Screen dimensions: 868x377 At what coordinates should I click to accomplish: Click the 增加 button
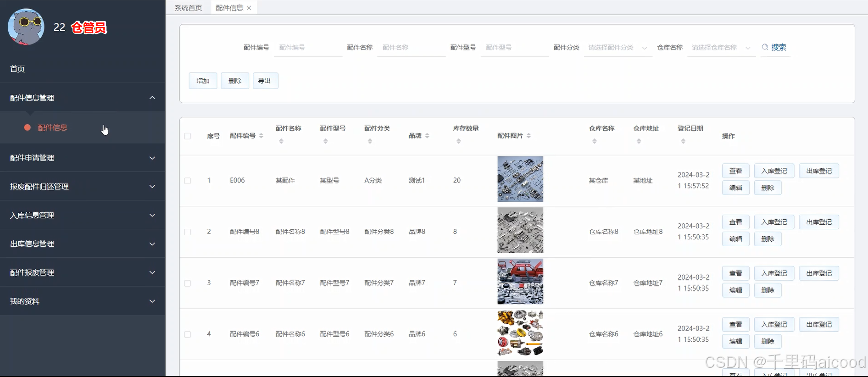click(x=203, y=81)
